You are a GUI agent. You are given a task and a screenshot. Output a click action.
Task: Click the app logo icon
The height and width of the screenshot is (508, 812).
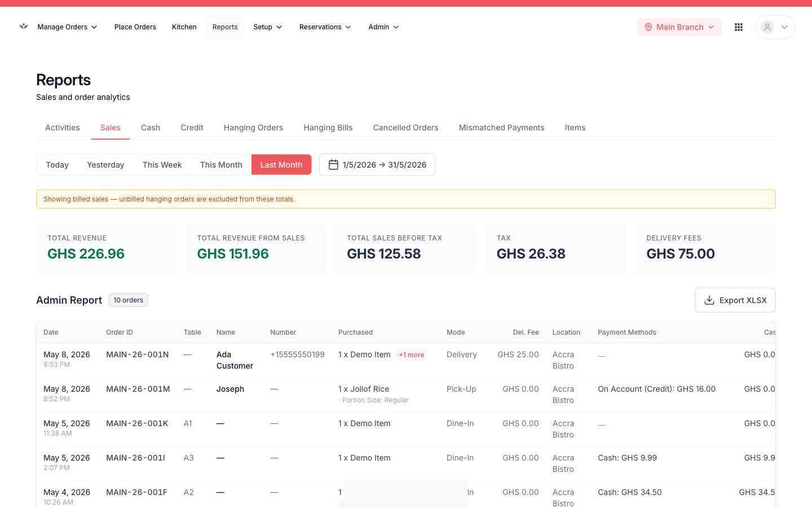click(x=24, y=27)
